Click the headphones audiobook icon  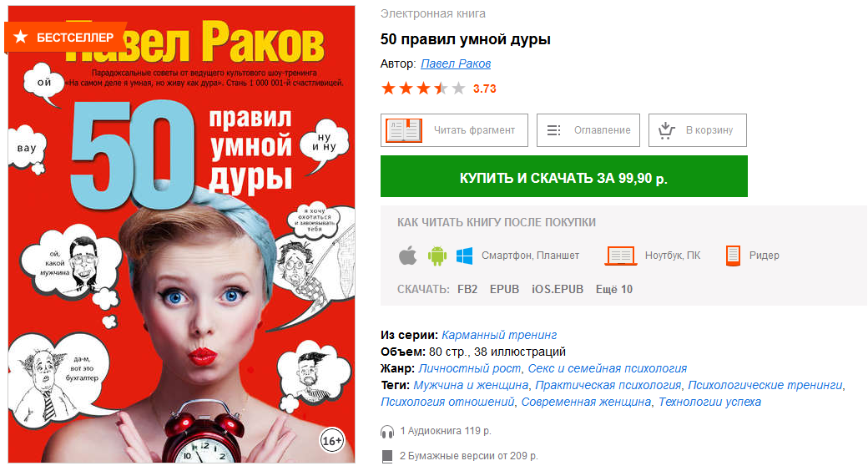tap(387, 432)
